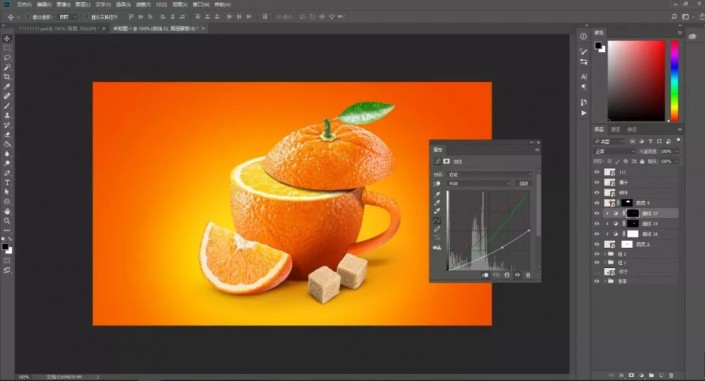This screenshot has width=705, height=381.
Task: Create new adjustment layer icon
Action: (641, 375)
